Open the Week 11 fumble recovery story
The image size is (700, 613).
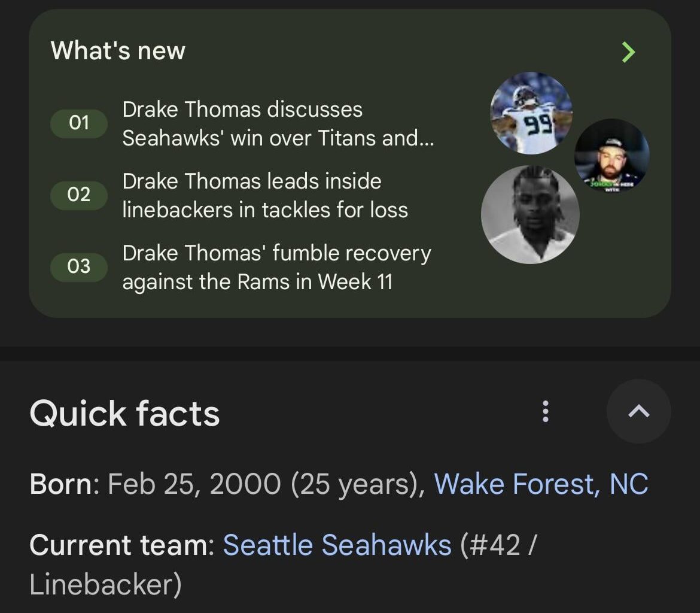(x=276, y=268)
